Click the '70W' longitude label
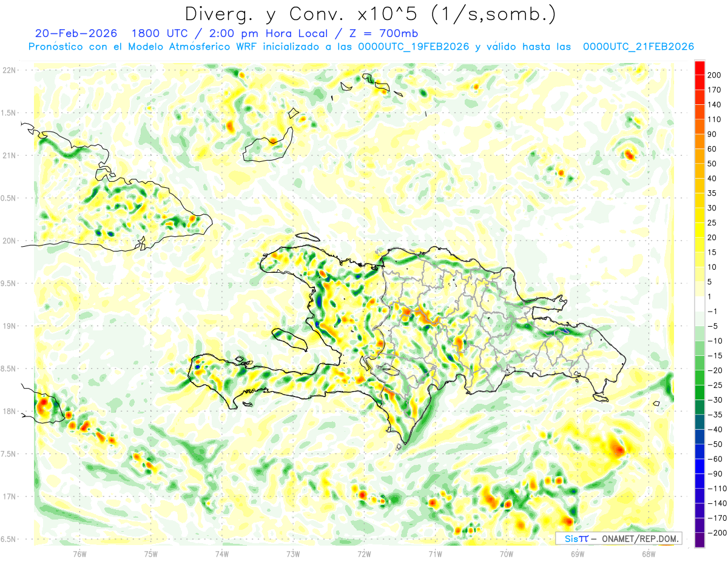 [x=506, y=554]
